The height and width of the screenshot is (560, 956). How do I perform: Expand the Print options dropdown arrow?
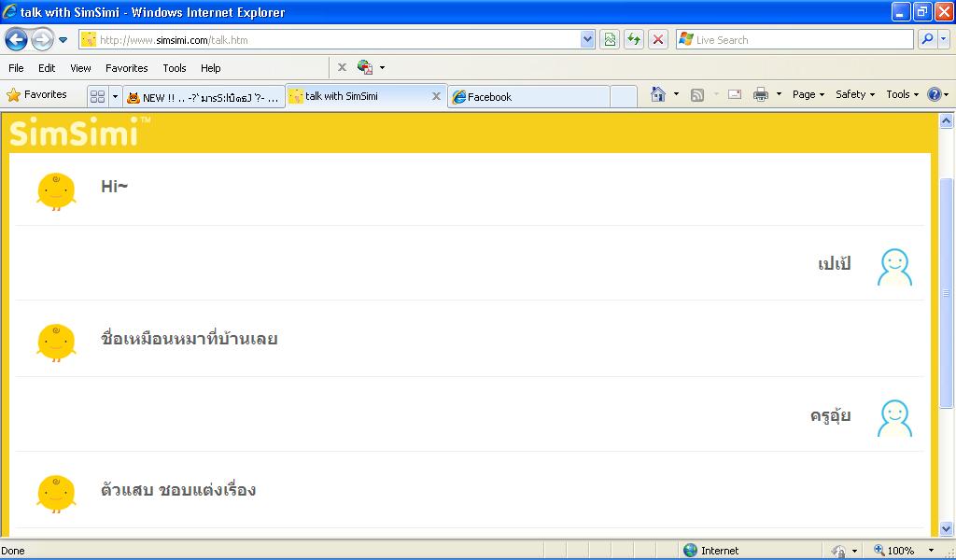click(779, 94)
